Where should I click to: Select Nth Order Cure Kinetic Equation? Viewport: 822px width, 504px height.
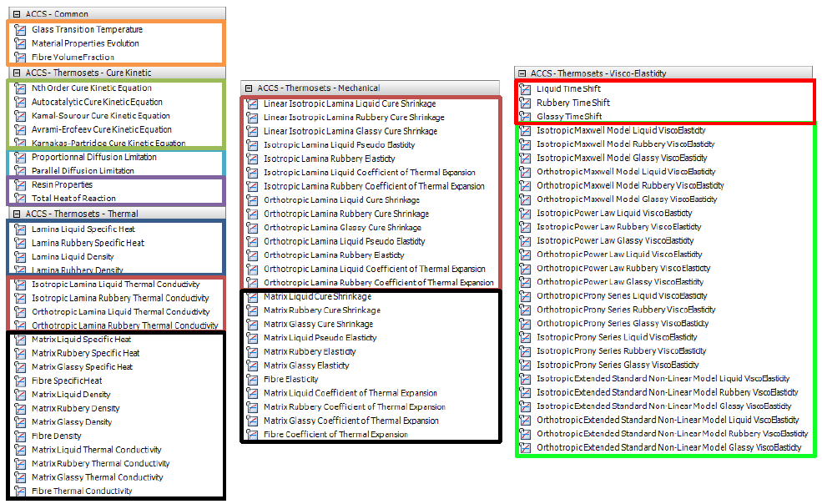click(x=92, y=88)
